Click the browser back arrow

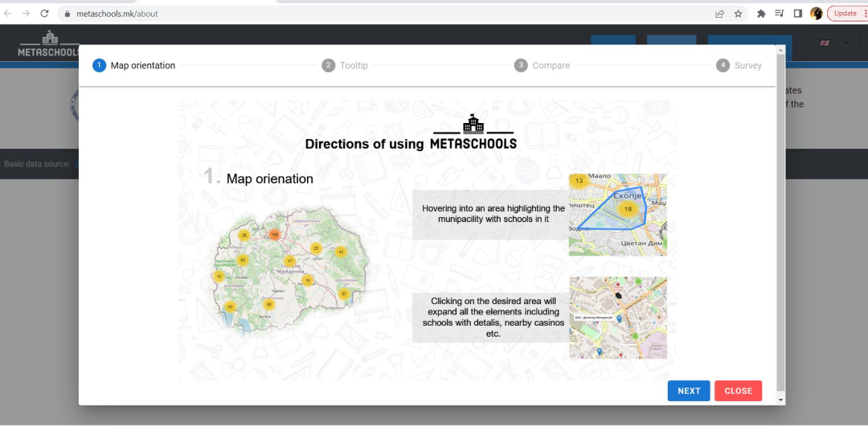tap(8, 14)
